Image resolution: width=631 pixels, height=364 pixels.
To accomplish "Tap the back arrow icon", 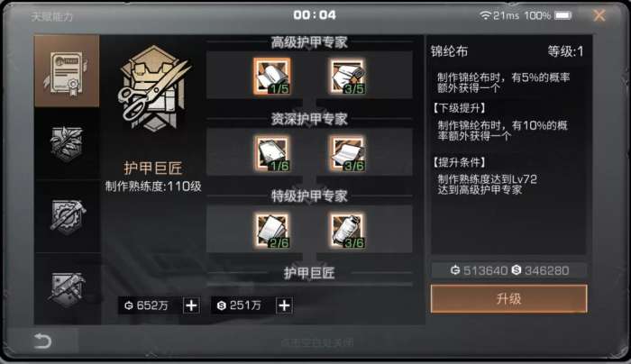I will 42,341.
